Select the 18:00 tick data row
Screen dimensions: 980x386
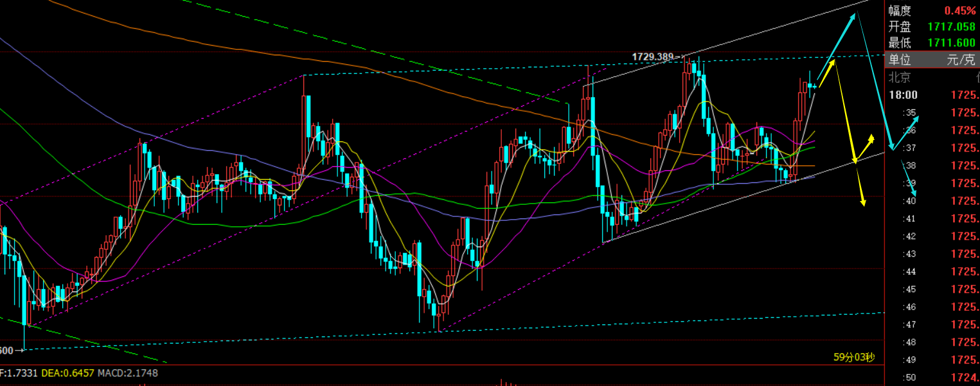pos(932,95)
